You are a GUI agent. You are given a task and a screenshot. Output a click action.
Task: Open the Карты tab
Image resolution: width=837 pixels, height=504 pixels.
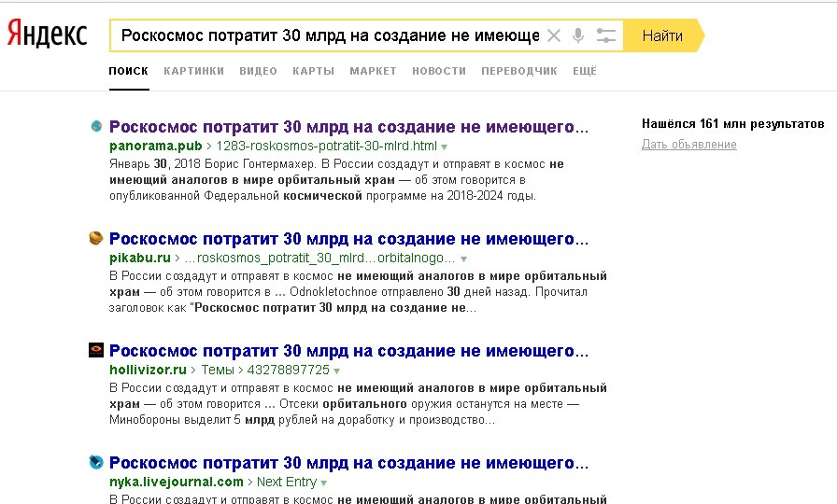pos(313,71)
